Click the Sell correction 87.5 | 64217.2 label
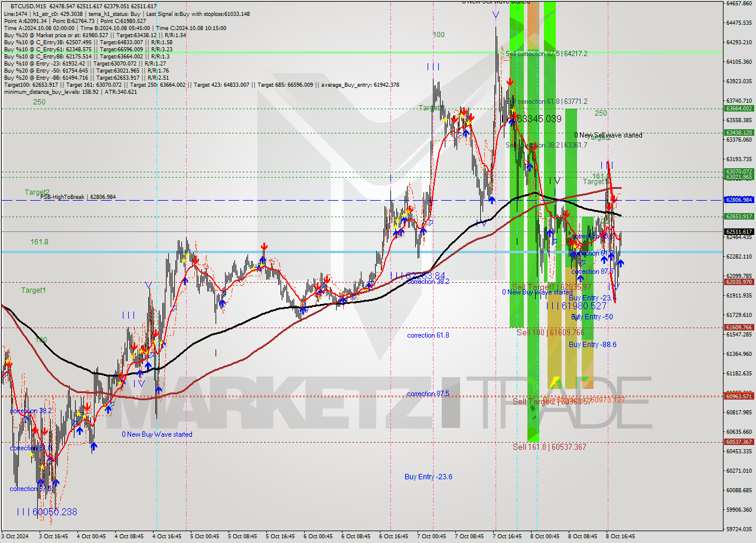The image size is (756, 543). 546,54
